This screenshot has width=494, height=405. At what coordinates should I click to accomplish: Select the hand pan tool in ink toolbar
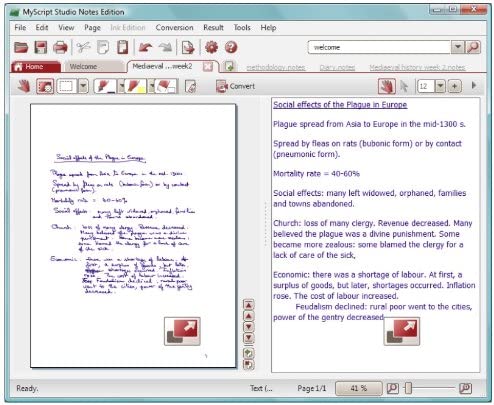tap(24, 86)
